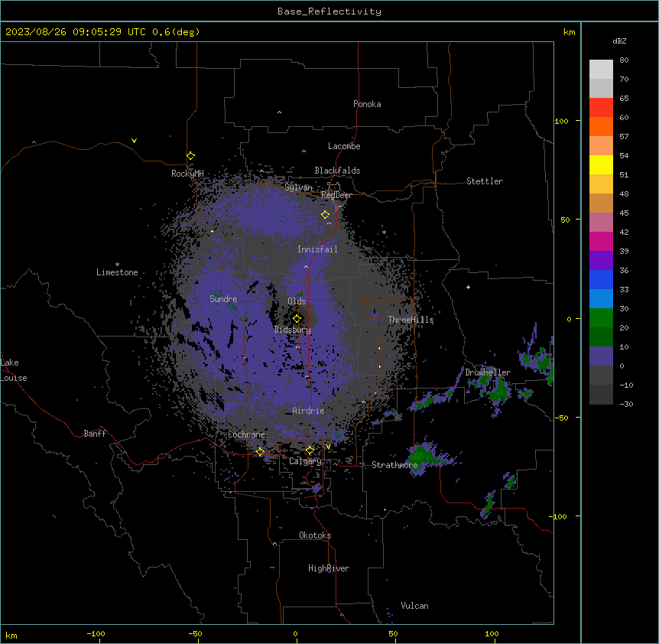
Task: Click the purple 36-39 dBZ legend swatch
Action: 601,261
